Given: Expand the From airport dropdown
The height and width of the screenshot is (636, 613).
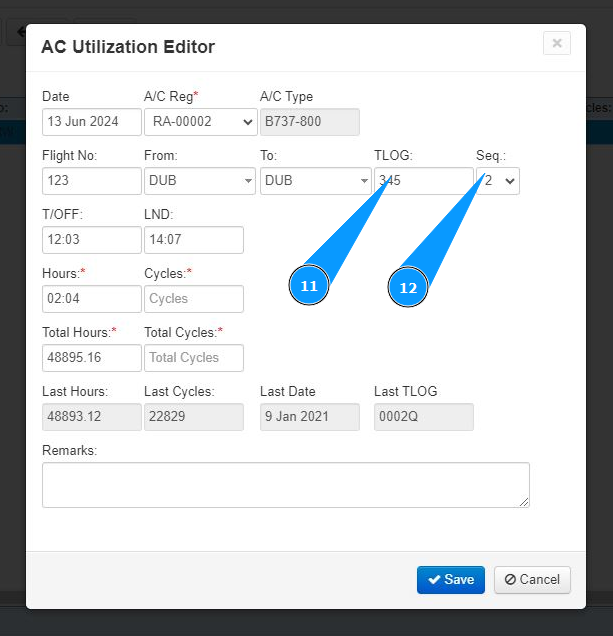Looking at the screenshot, I should (200, 181).
